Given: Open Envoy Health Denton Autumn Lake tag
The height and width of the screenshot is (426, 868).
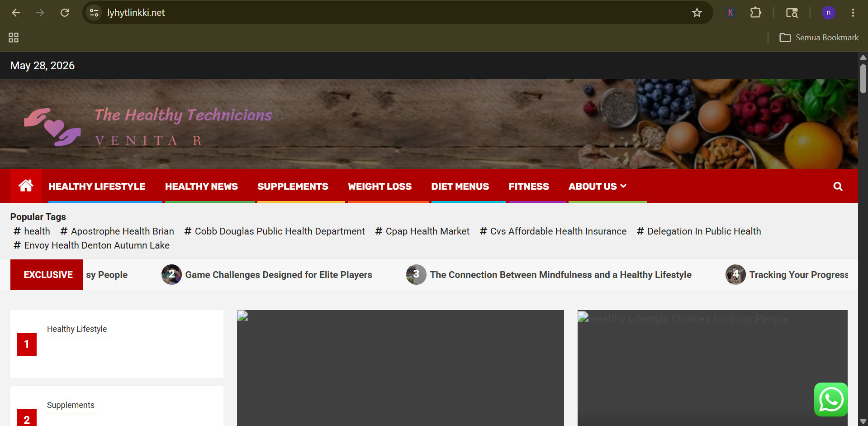Looking at the screenshot, I should coord(92,245).
